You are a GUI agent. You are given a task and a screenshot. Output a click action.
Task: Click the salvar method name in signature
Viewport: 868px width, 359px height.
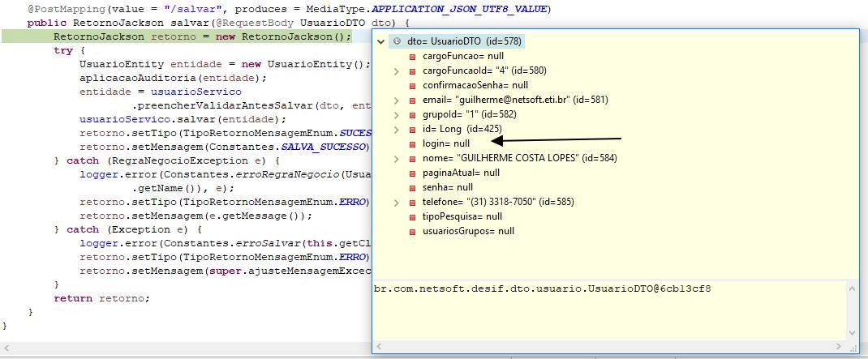188,24
